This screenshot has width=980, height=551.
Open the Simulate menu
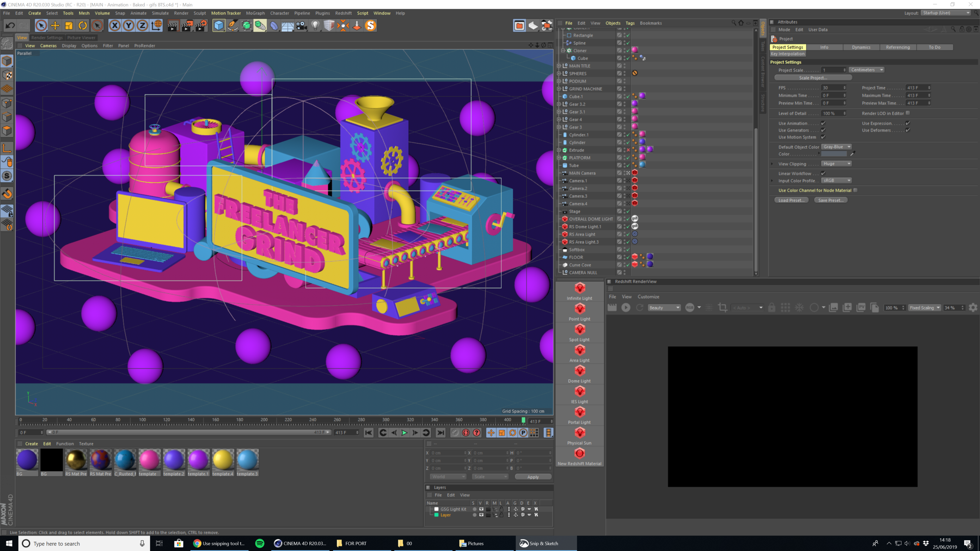point(160,13)
